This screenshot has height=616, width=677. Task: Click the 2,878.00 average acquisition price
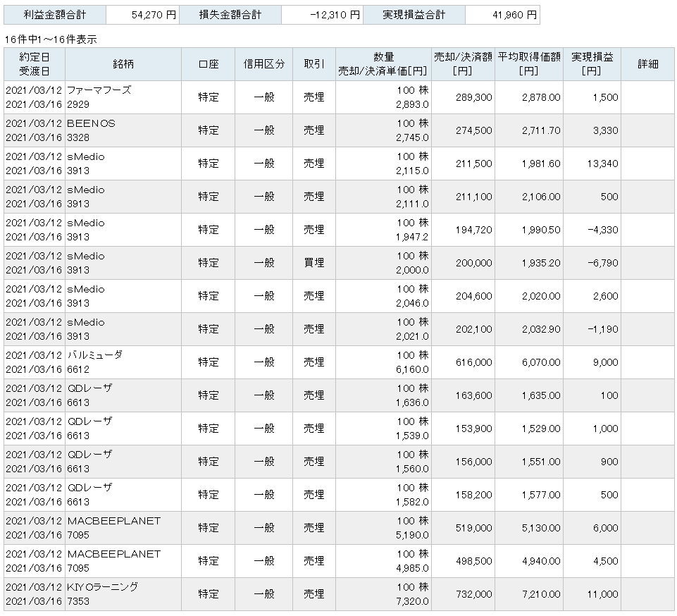[x=541, y=97]
